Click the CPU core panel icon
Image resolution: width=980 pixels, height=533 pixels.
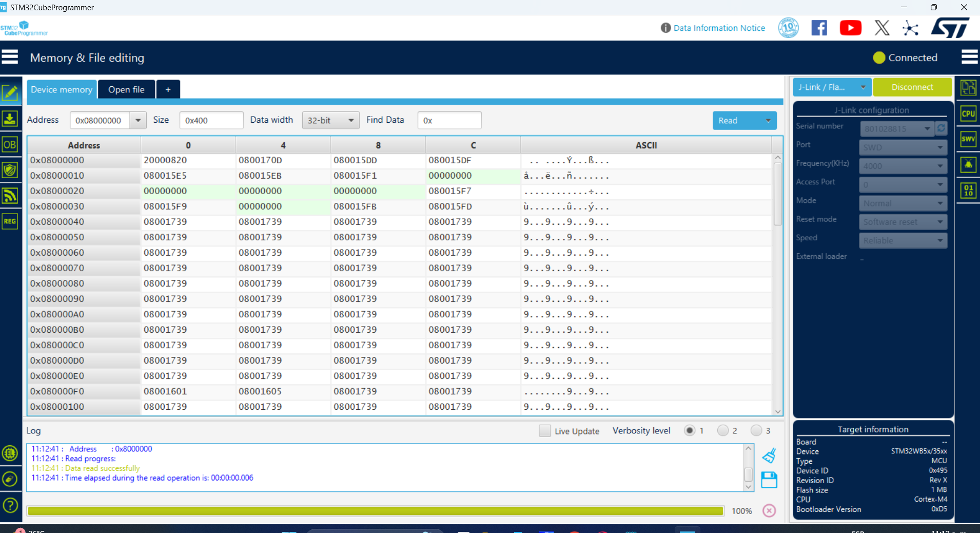969,113
